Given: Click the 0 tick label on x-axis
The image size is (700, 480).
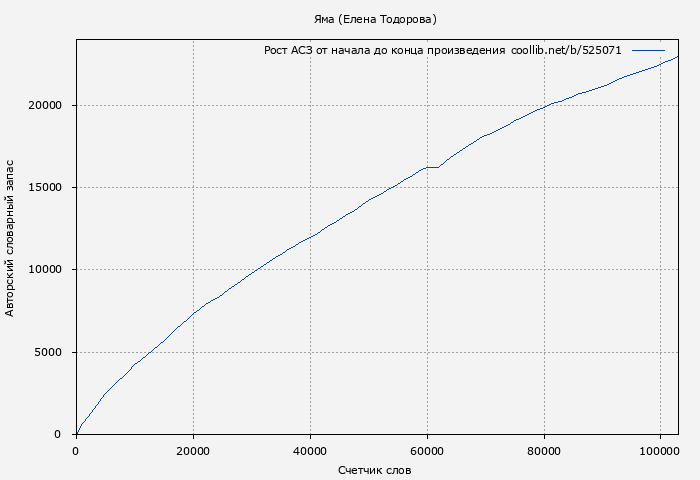Looking at the screenshot, I should pos(76,451).
